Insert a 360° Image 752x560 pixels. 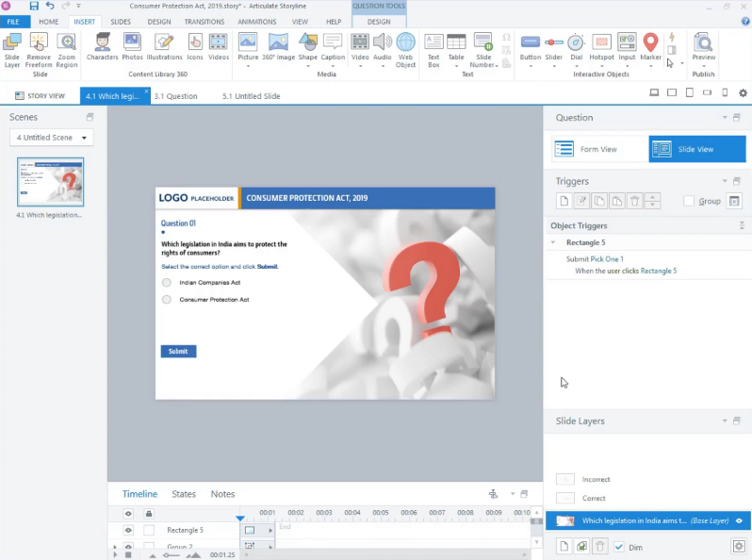(x=278, y=46)
